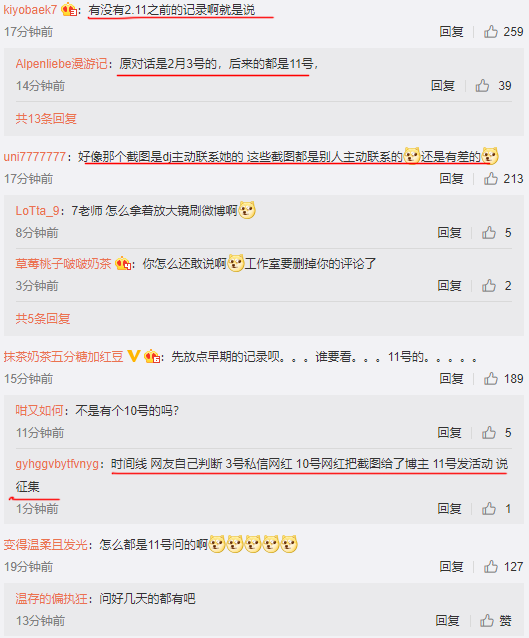Image resolution: width=529 pixels, height=638 pixels.
Task: Click 回复 on gyhggvbytfvnyg's reply
Action: [449, 509]
